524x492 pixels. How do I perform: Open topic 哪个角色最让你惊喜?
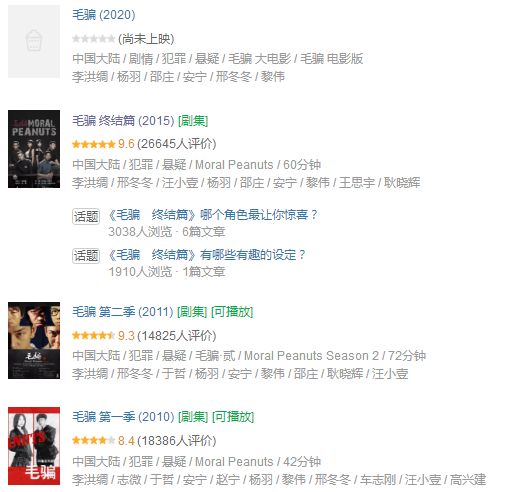[213, 215]
